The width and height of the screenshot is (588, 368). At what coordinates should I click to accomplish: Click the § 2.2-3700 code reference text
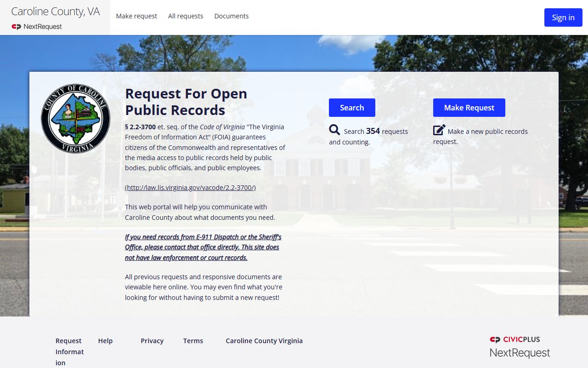click(x=140, y=127)
